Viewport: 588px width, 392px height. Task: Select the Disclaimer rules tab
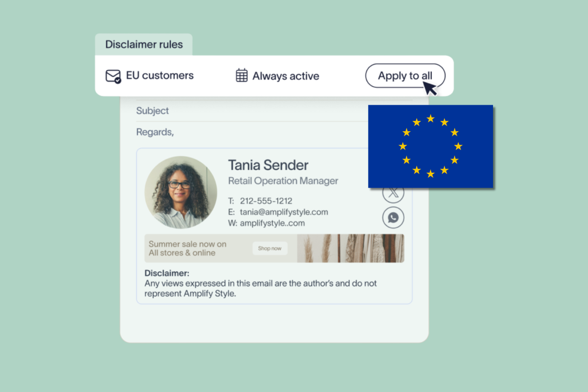144,44
